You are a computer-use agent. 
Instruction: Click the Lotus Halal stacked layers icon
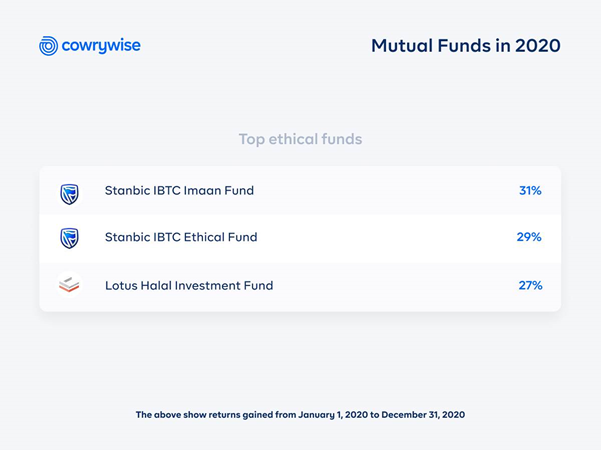pos(69,285)
